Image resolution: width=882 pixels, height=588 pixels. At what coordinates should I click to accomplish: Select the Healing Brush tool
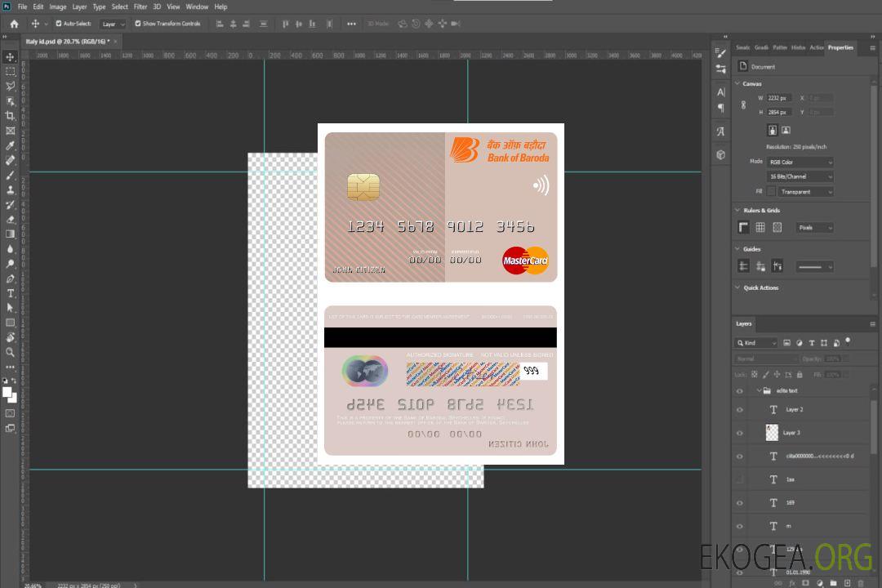click(10, 160)
